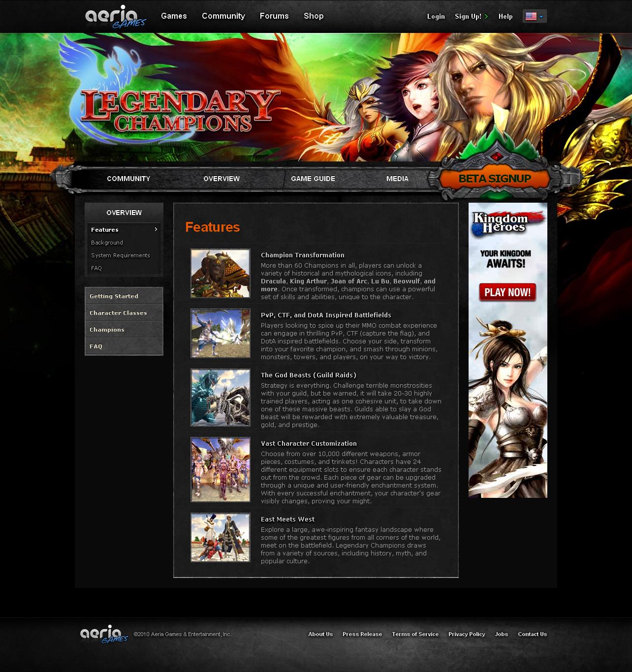Open the Game Guide tab

click(313, 179)
